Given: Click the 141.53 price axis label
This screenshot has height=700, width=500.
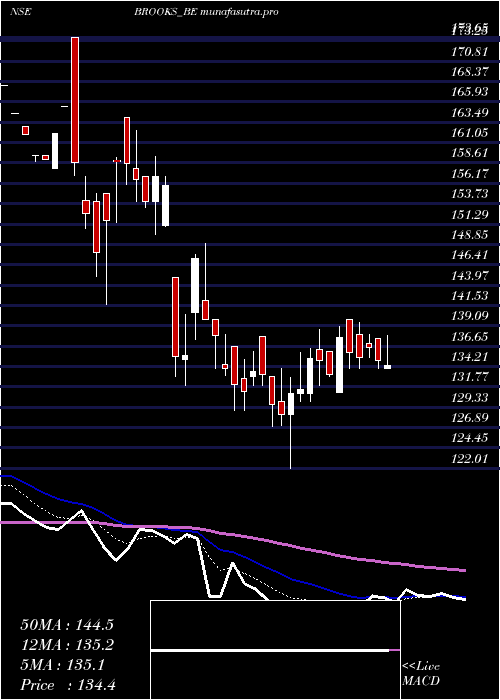Looking at the screenshot, I should [469, 296].
